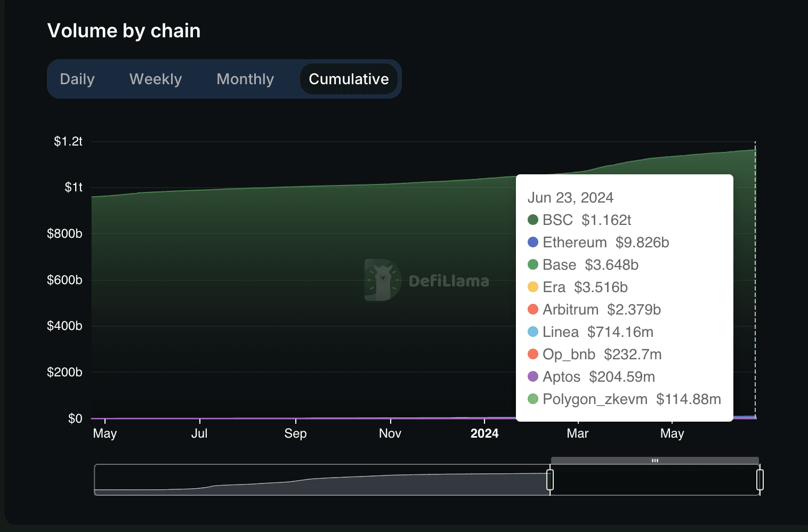Click the right range slider handle
This screenshot has width=808, height=532.
tap(760, 480)
